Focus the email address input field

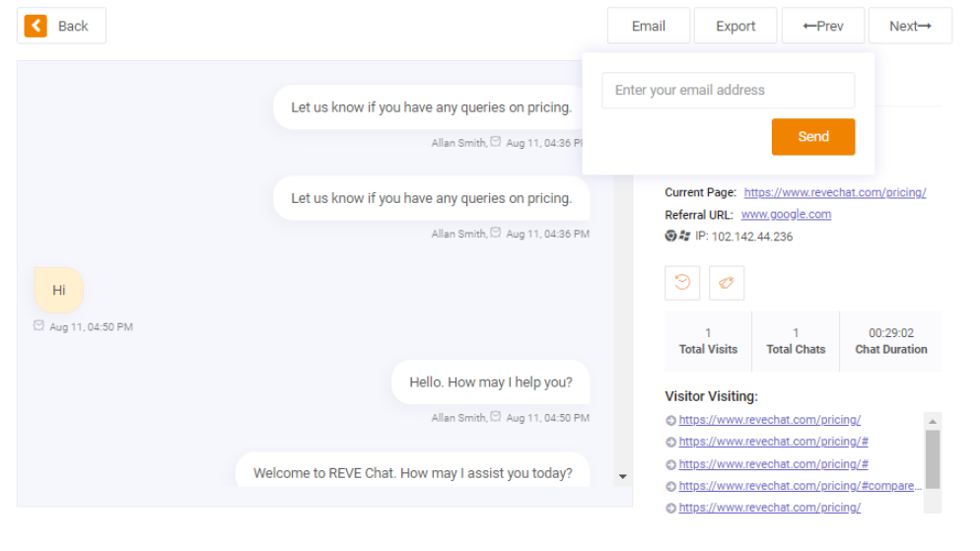(728, 90)
